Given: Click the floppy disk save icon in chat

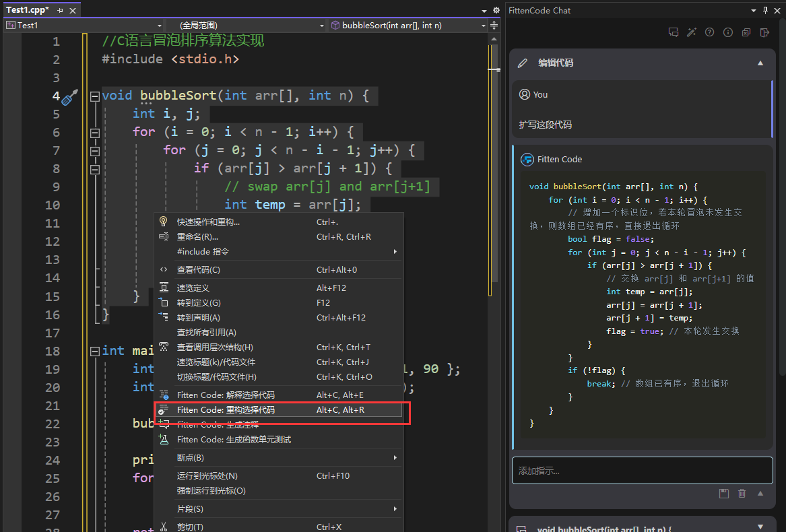Looking at the screenshot, I should pyautogui.click(x=724, y=494).
